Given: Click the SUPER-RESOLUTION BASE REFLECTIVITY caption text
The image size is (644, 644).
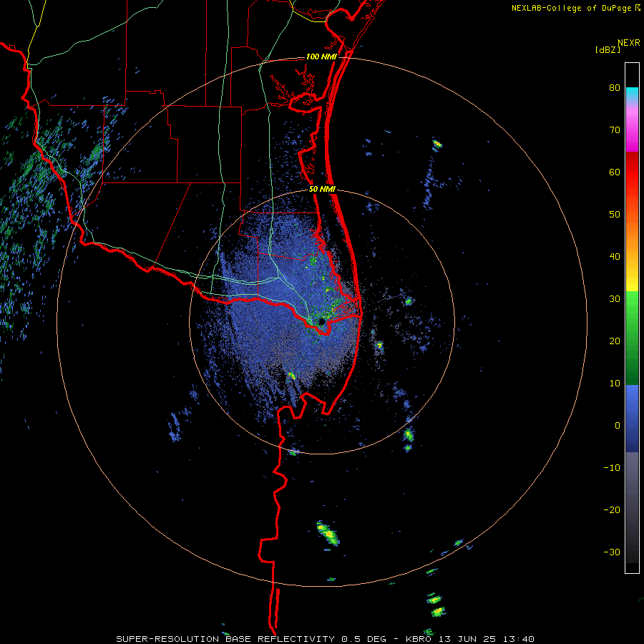Looking at the screenshot, I should click(x=225, y=639).
